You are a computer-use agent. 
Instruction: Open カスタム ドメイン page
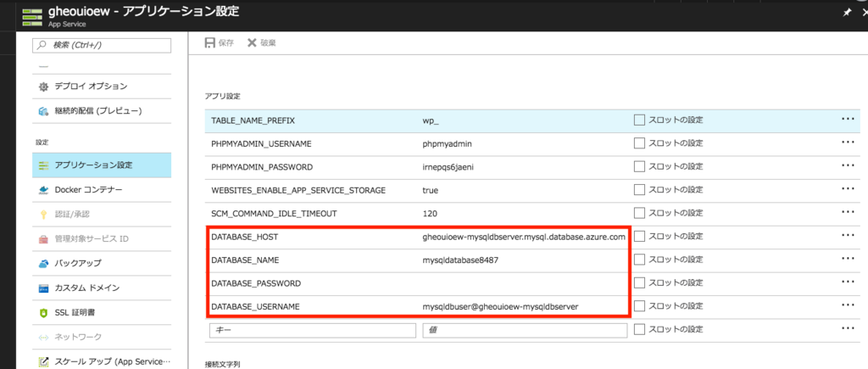[x=102, y=288]
